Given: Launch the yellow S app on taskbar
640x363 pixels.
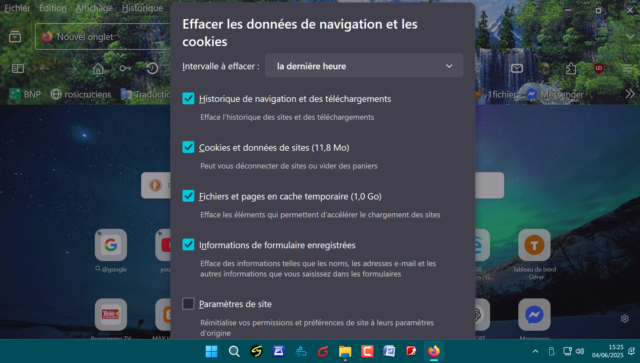Looking at the screenshot, I should click(256, 351).
